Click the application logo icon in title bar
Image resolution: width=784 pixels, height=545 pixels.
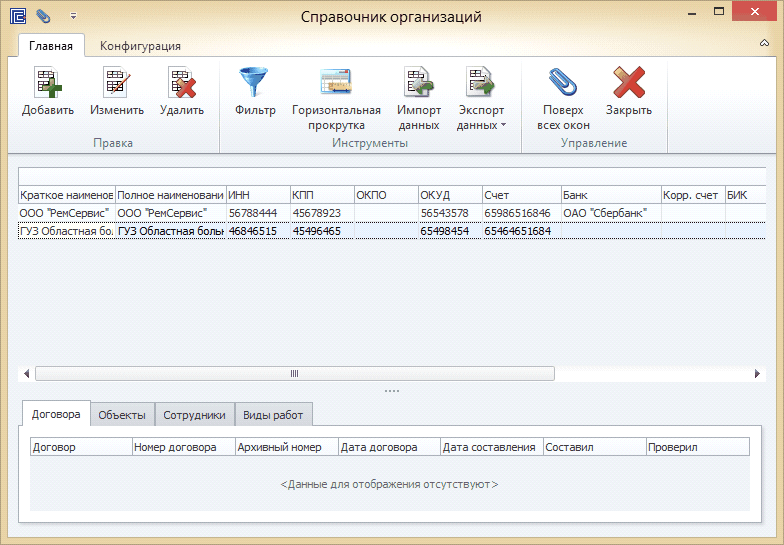pos(18,16)
